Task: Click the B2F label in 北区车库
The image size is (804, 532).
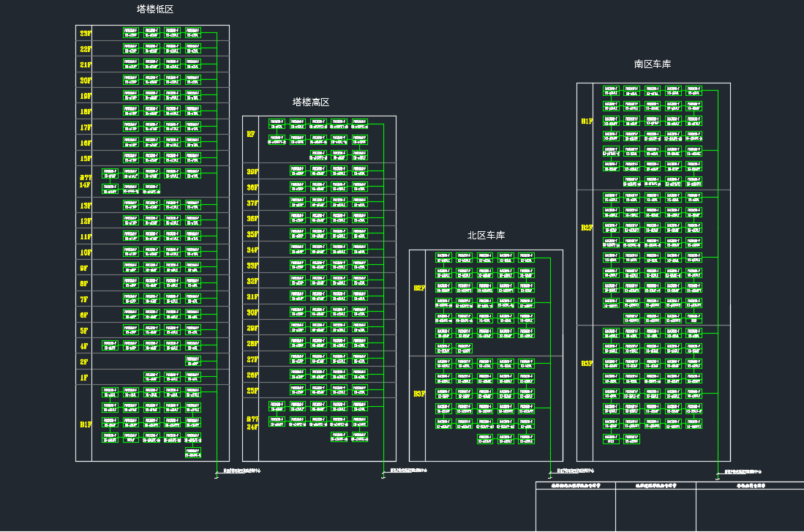Action: (x=419, y=288)
